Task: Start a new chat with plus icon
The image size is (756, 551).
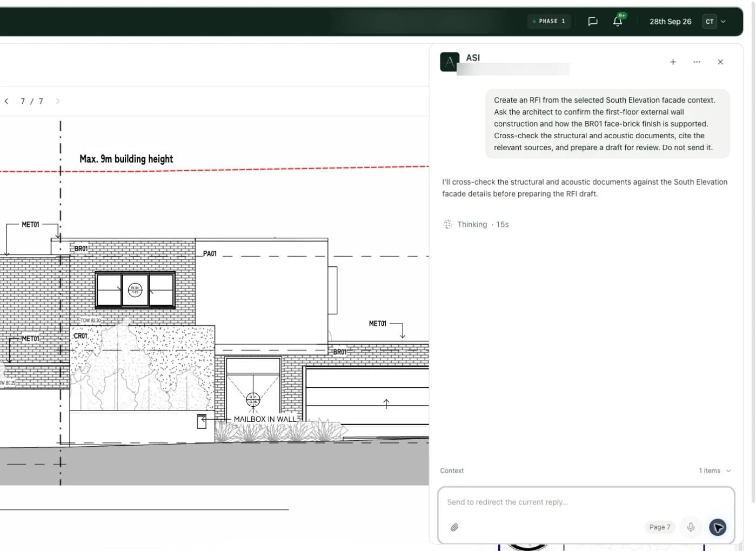Action: click(x=673, y=62)
